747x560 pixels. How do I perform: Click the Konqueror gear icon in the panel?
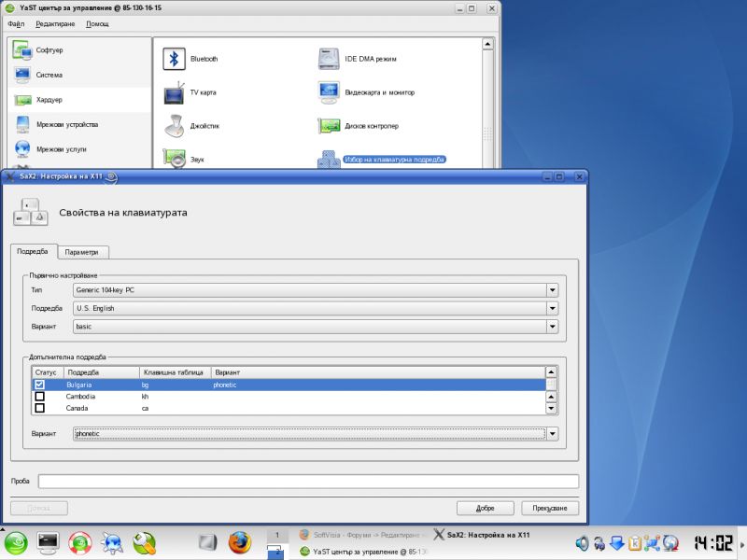(x=112, y=543)
